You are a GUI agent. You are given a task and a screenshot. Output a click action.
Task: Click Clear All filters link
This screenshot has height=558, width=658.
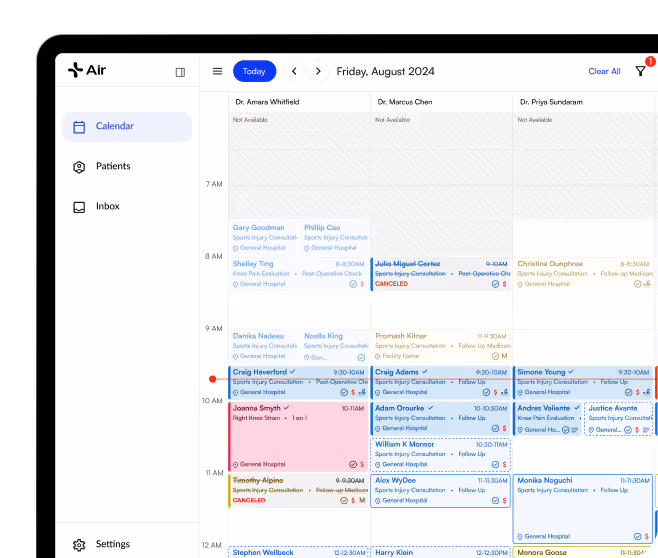pos(604,71)
